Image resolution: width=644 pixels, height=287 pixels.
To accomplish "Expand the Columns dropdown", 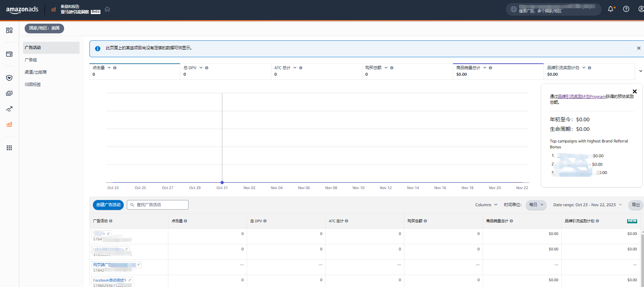I will (x=486, y=205).
